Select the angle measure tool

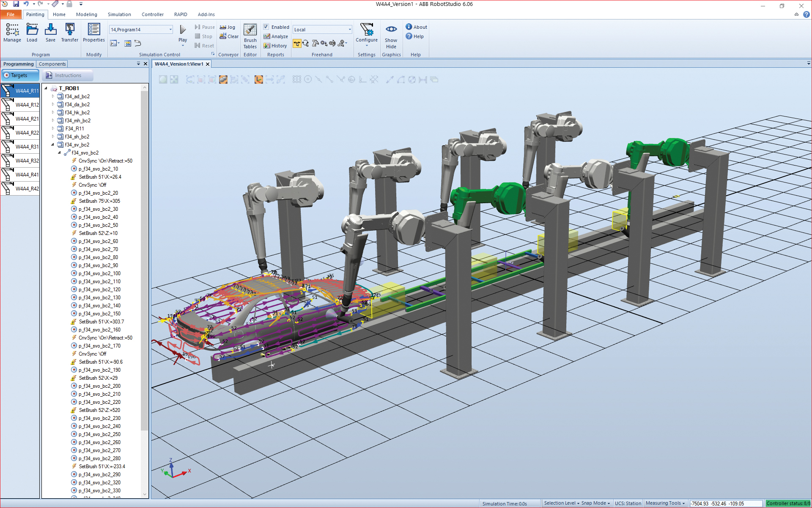tap(401, 80)
